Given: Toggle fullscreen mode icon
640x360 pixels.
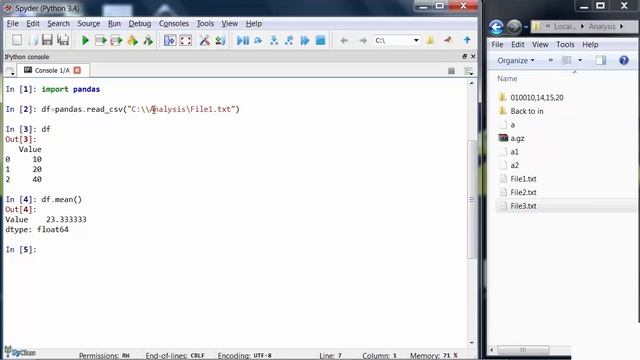Looking at the screenshot, I should coord(186,40).
